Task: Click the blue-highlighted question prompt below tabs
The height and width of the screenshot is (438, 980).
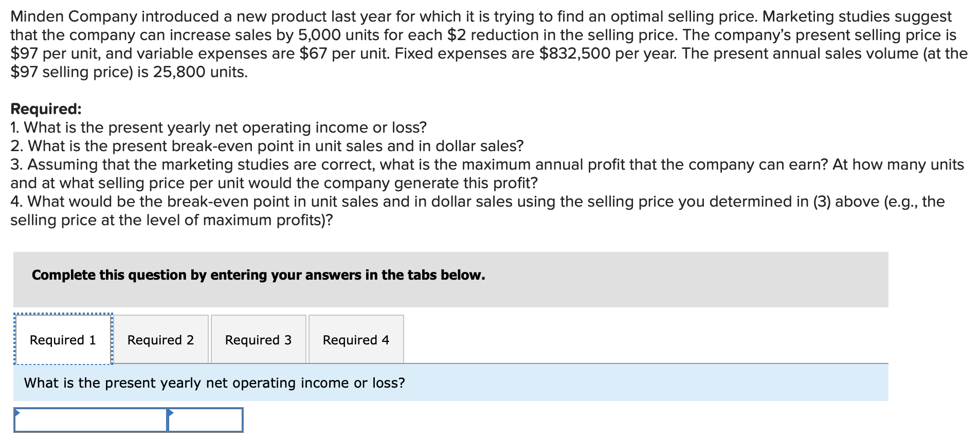Action: tap(214, 383)
